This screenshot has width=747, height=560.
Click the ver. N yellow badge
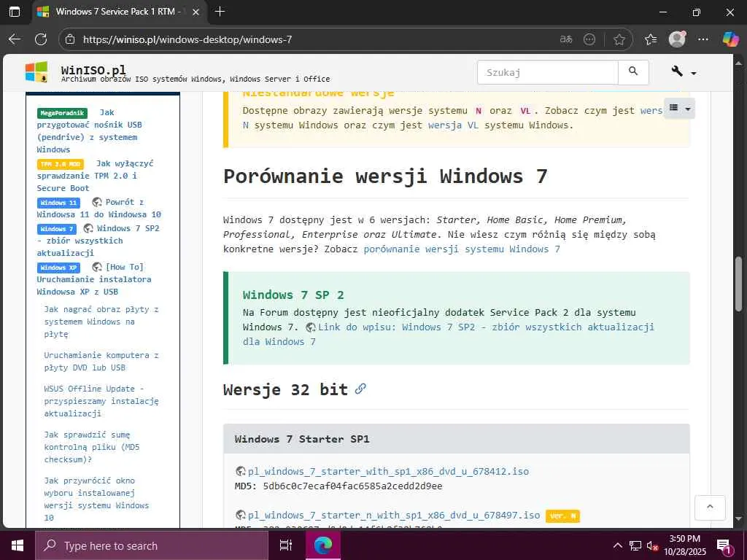pos(562,516)
